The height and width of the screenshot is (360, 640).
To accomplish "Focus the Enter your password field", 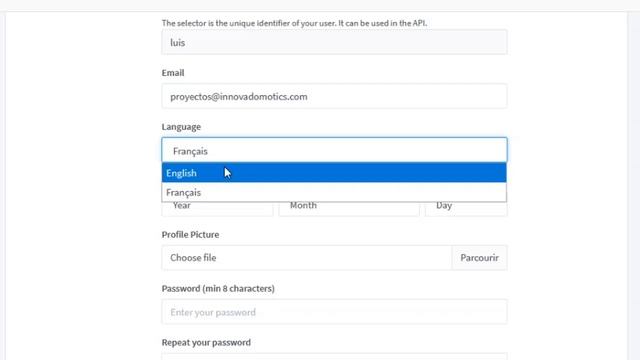I will coord(334,312).
